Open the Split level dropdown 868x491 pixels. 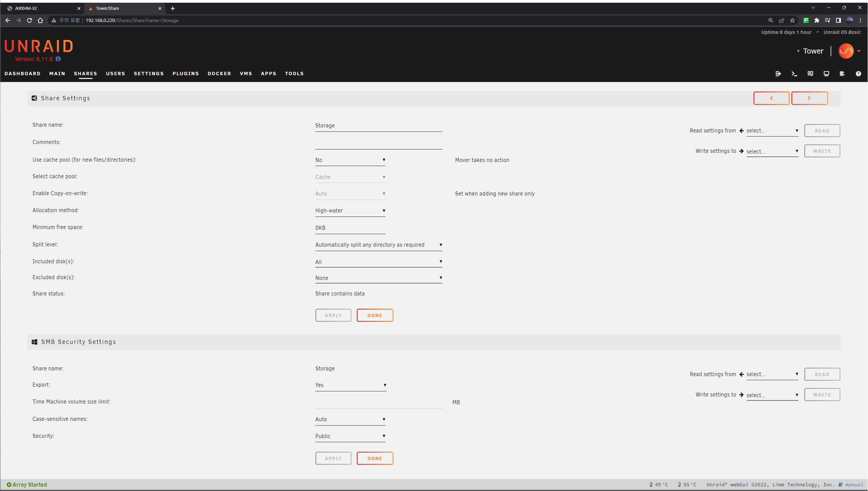(378, 245)
